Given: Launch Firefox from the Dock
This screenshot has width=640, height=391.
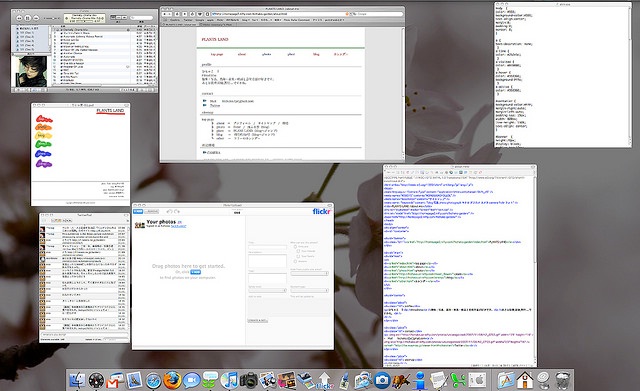Looking at the screenshot, I should click(172, 380).
